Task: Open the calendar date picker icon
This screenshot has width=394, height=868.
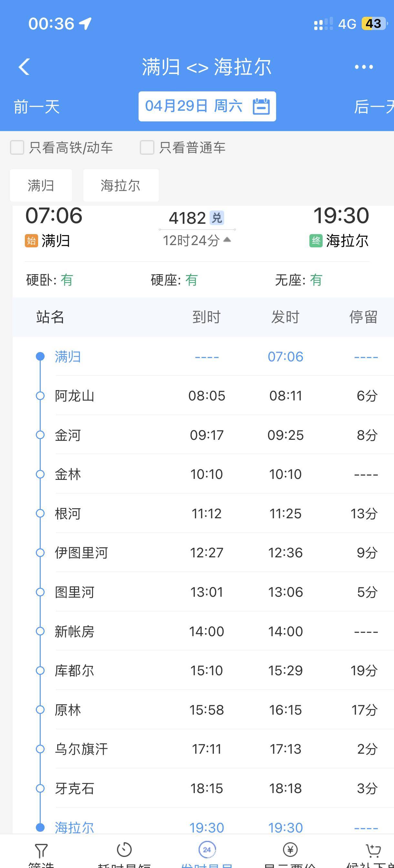Action: pos(261,107)
